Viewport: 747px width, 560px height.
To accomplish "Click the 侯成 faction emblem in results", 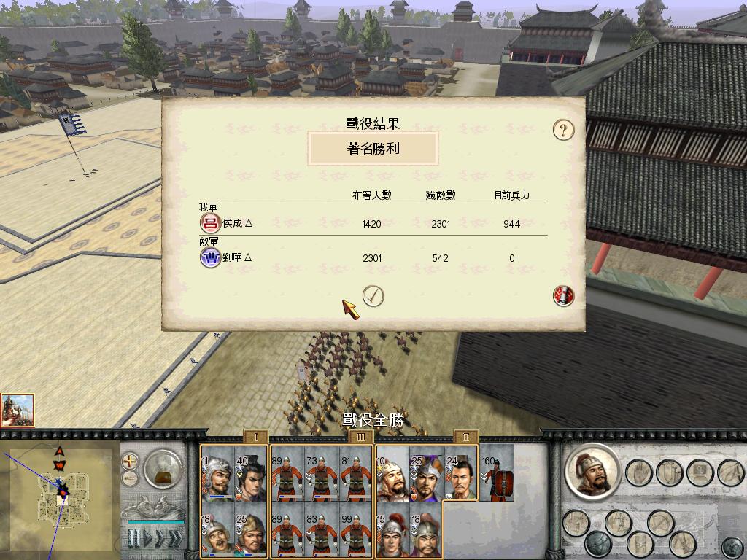I will coord(210,223).
